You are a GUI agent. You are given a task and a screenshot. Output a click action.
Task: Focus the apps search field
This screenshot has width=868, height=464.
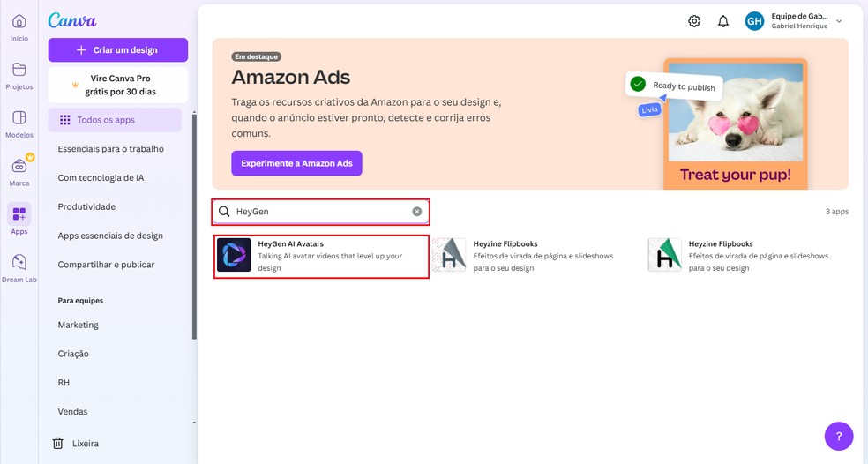pyautogui.click(x=318, y=212)
